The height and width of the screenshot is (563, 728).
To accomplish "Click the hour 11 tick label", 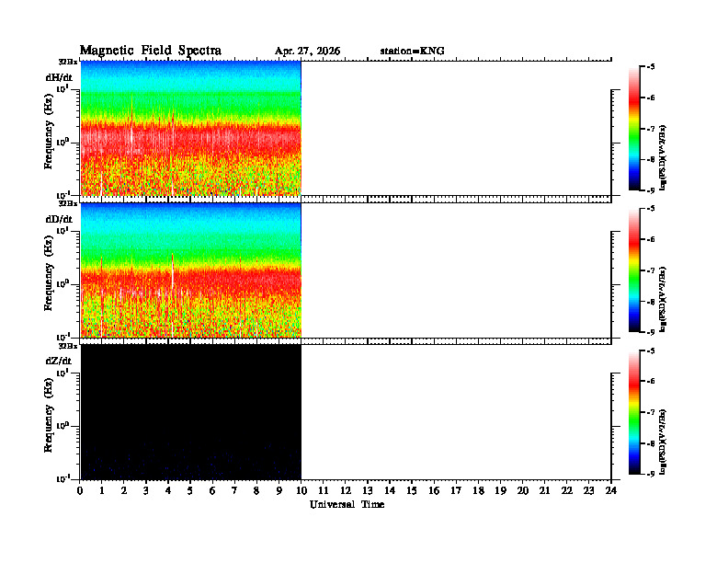I will pos(324,491).
